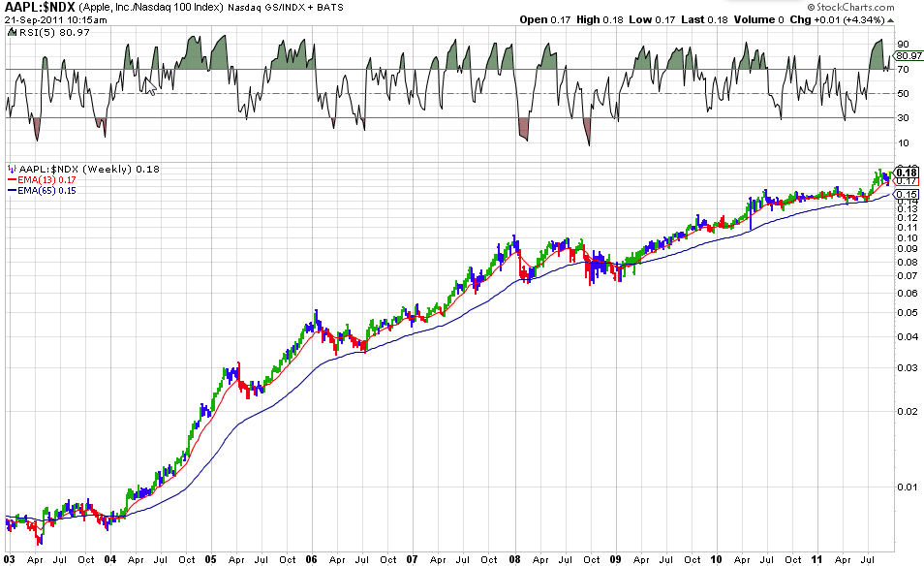Click the Open 0.17 quote value
Viewport: 924px width, 566px height.
545,19
